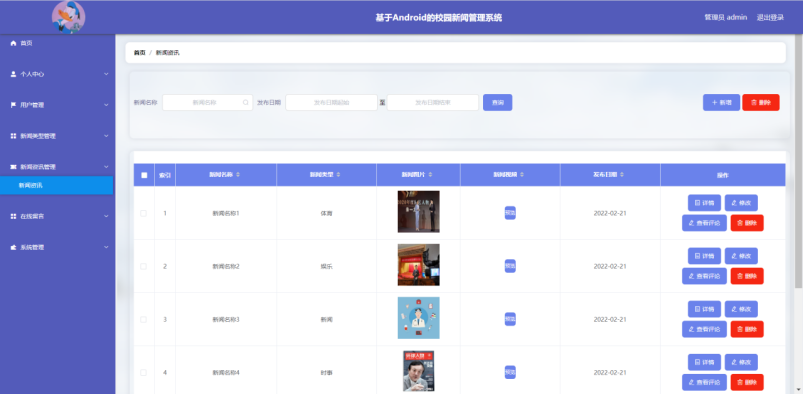Check the checkbox for 新闻名称4 row
Screen dimensions: 803x394
point(143,372)
